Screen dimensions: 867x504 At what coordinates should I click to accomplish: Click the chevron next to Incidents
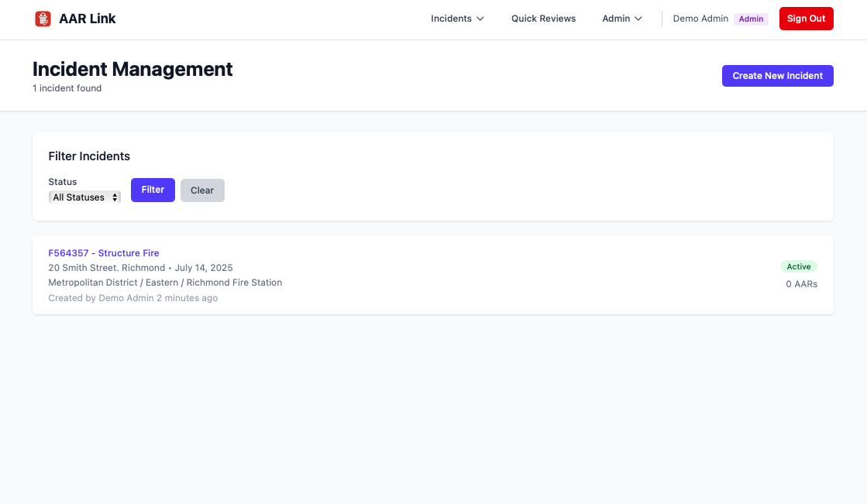pyautogui.click(x=479, y=19)
